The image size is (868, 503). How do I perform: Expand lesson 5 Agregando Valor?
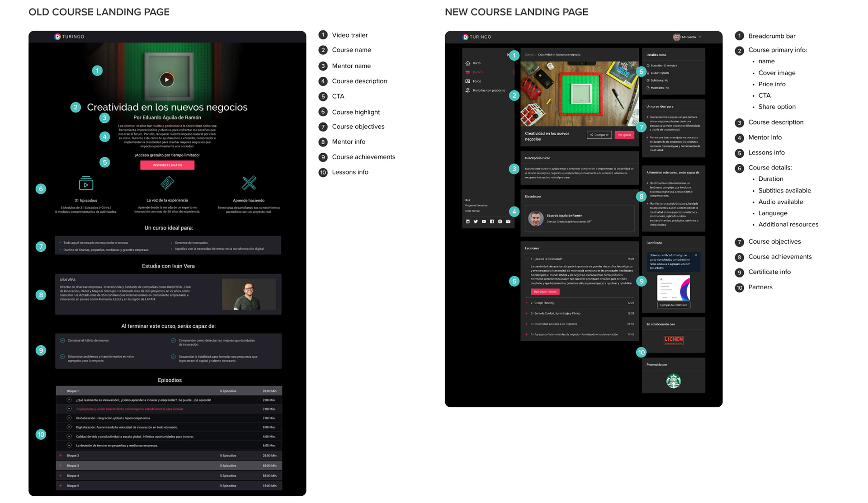pos(527,334)
